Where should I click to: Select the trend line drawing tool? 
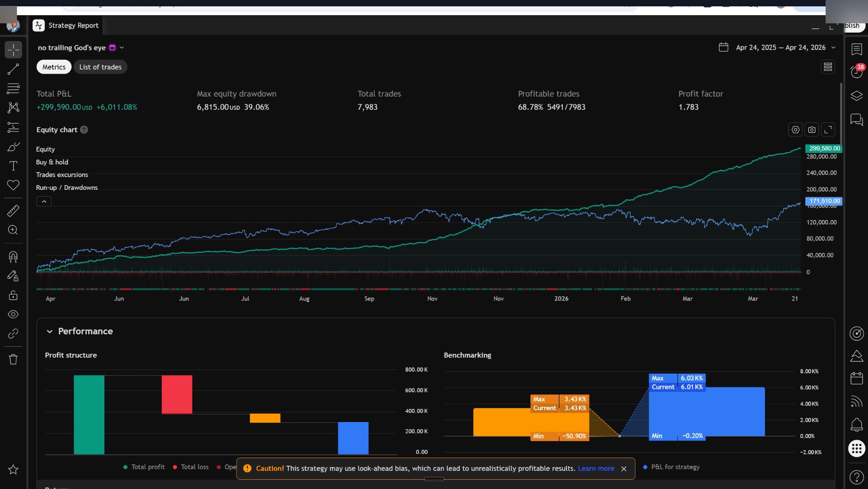pos(13,69)
